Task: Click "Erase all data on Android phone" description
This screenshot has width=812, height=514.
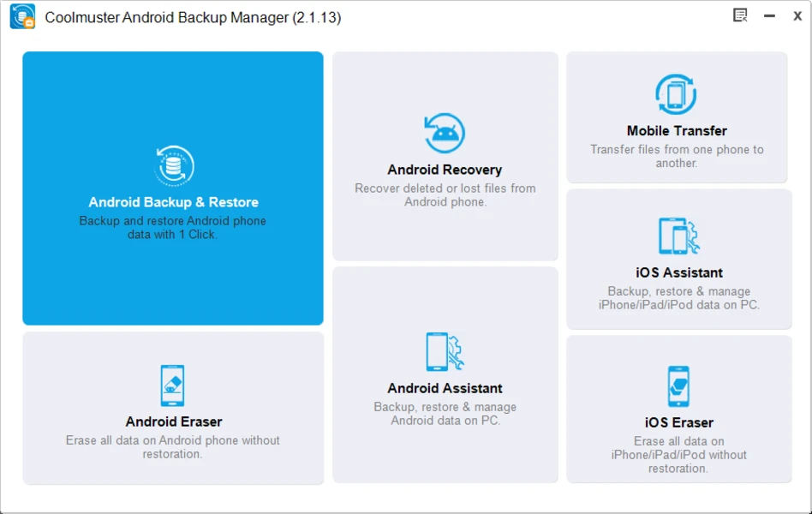Action: tap(172, 447)
